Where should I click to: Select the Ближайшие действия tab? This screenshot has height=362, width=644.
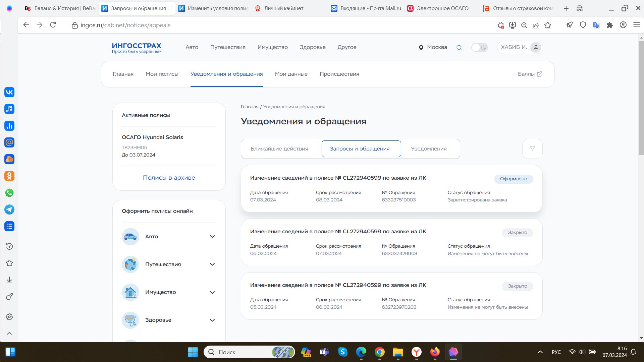279,149
